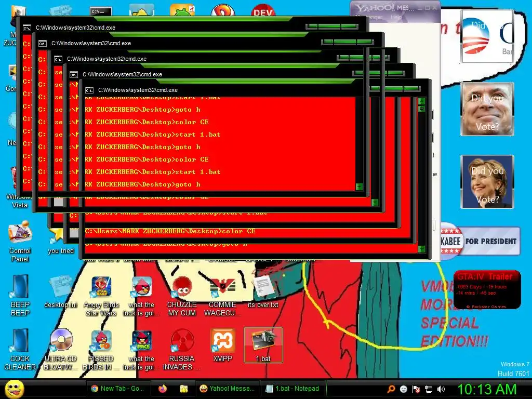Select the RUSSIA INVADES radiation desktop icon
The image size is (532, 399).
tap(182, 349)
